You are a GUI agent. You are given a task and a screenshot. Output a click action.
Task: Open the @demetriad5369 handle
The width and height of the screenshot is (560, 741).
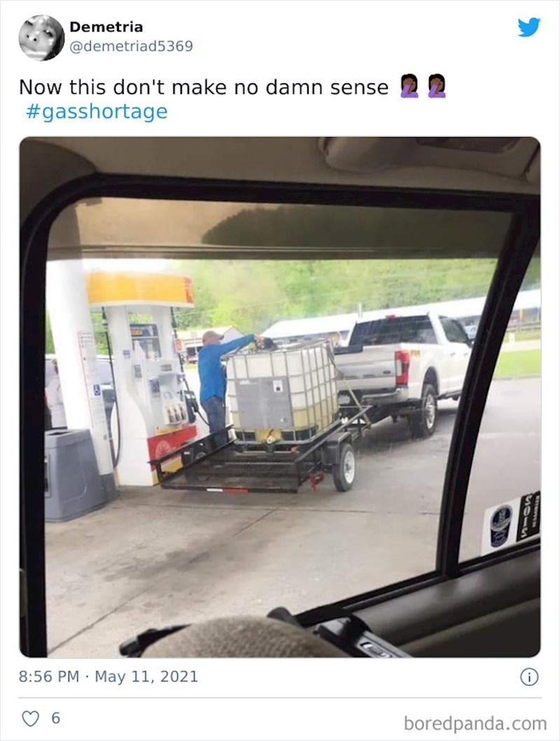pyautogui.click(x=132, y=46)
